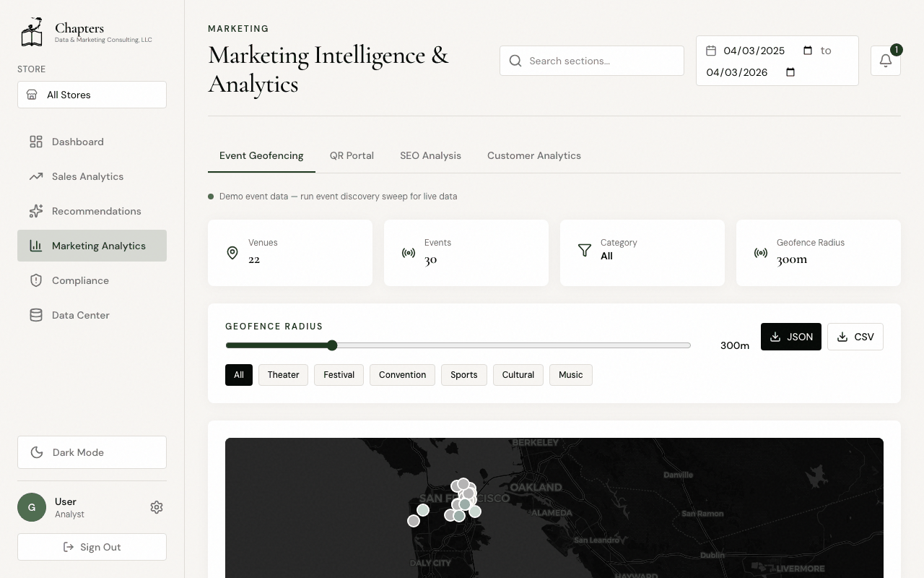
Task: Switch to the QR Portal tab
Action: pyautogui.click(x=352, y=155)
